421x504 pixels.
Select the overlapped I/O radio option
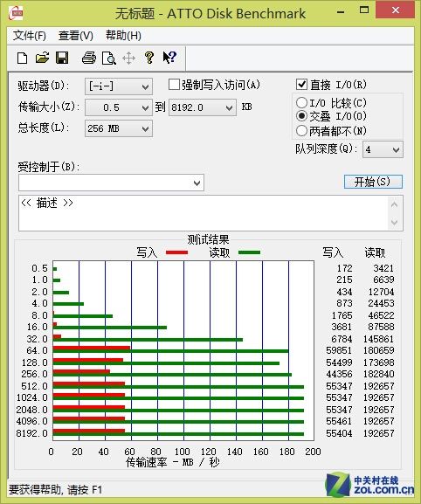point(301,115)
